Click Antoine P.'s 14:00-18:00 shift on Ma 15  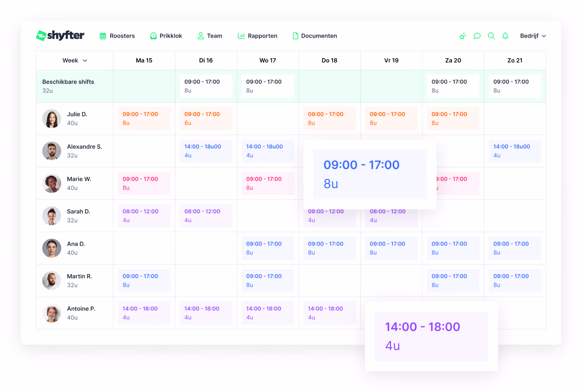click(144, 313)
